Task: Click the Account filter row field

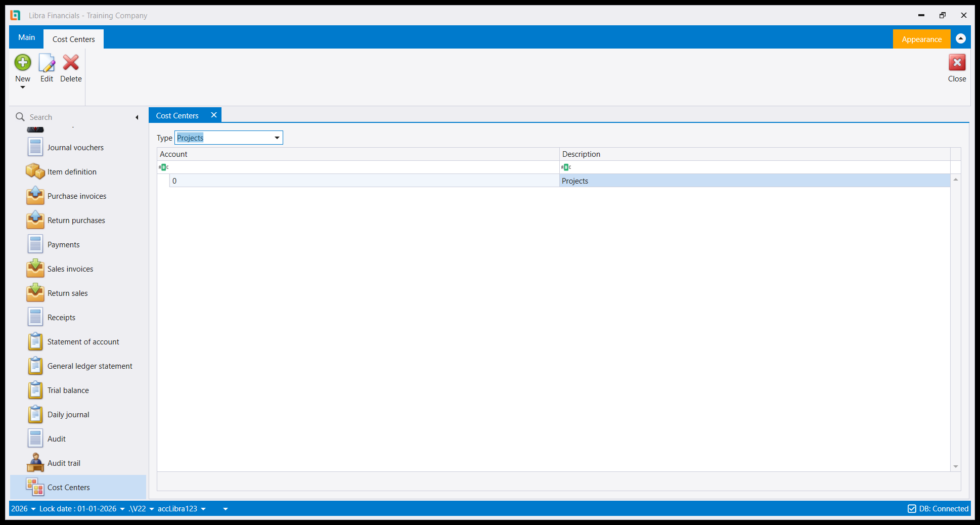Action: click(358, 167)
